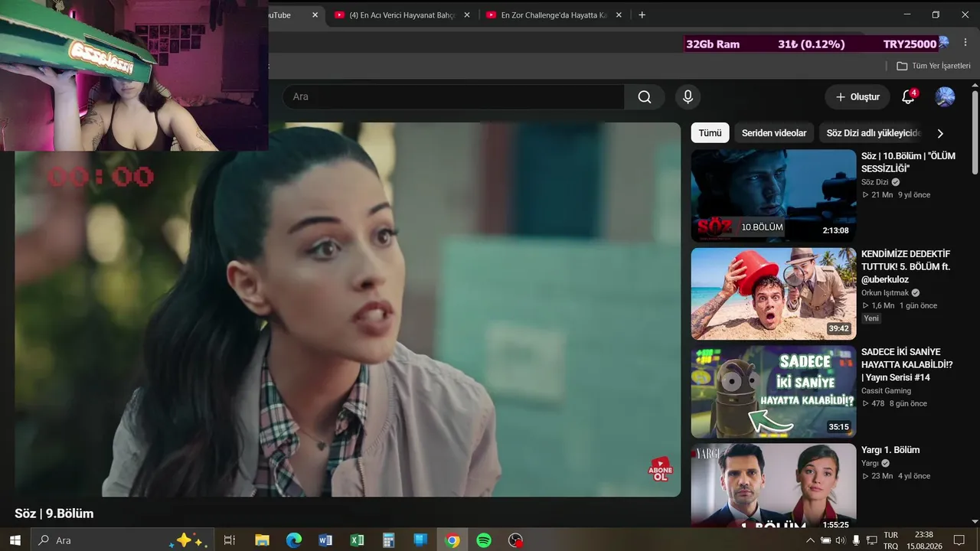Viewport: 980px width, 551px height.
Task: Open the Calculator app from the taskbar
Action: (x=388, y=540)
